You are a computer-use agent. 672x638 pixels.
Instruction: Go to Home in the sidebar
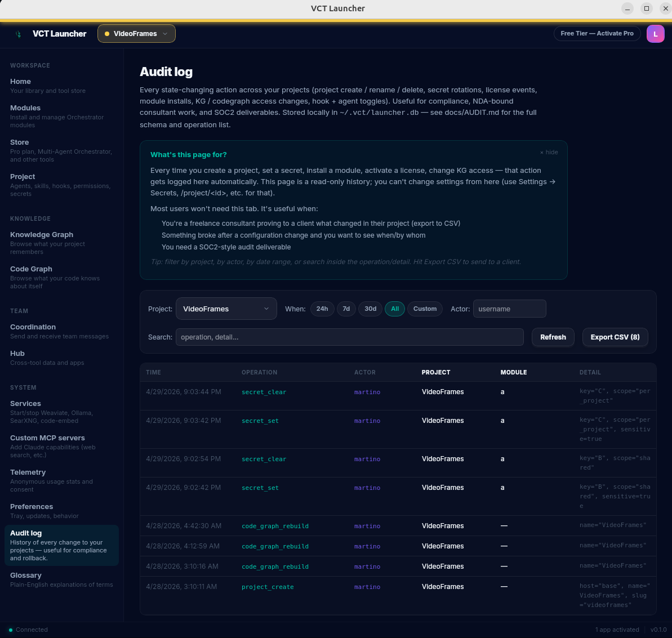62,86
